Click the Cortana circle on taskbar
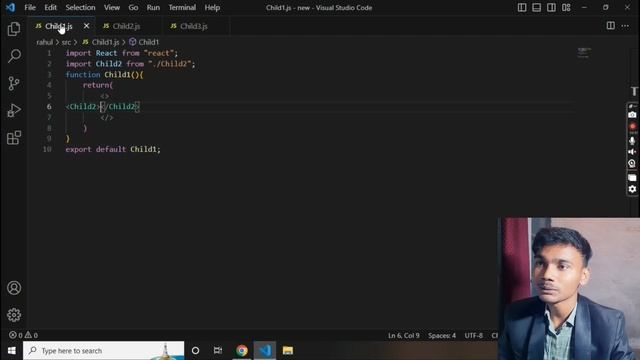This screenshot has width=640, height=360. tap(196, 350)
